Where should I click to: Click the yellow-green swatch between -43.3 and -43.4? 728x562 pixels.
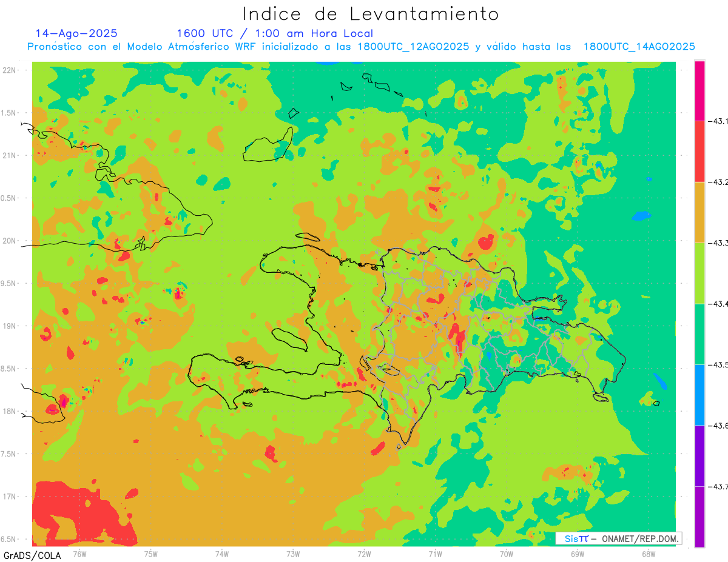pyautogui.click(x=699, y=273)
